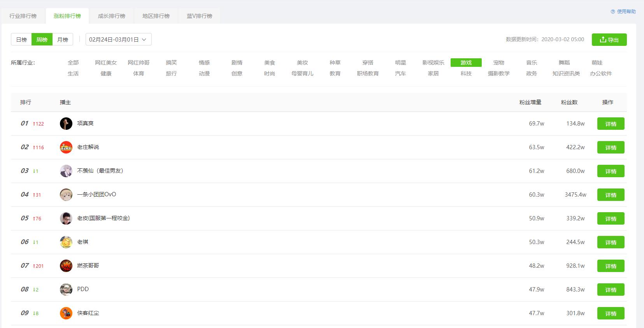Viewport: 644px width, 328px height.
Task: Open the 成长排行榜 tab
Action: click(x=112, y=16)
